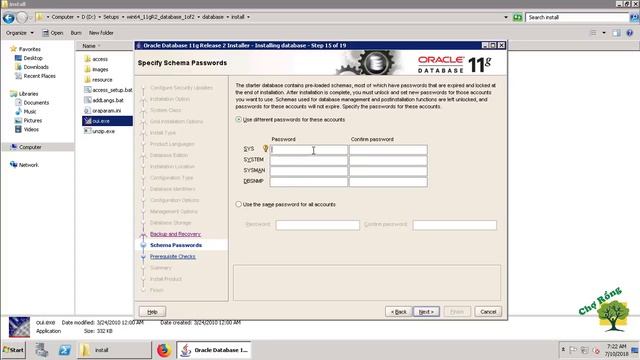Select addLangs.bat file

pyautogui.click(x=104, y=100)
